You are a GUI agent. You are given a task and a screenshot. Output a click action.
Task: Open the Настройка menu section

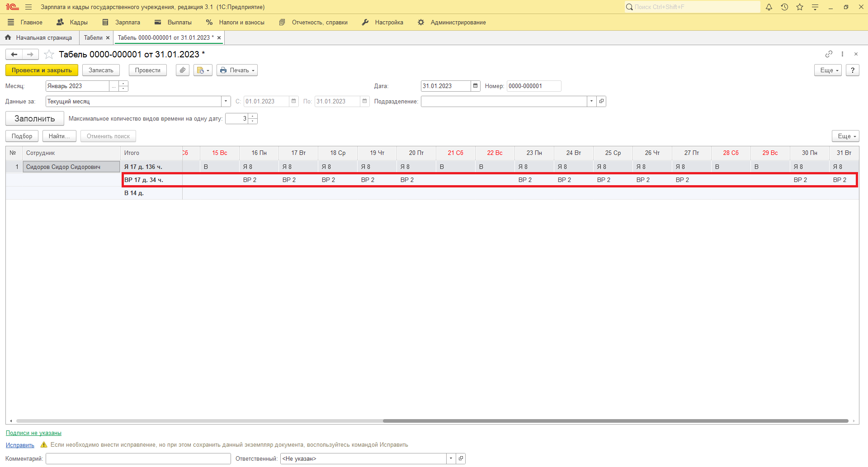[382, 22]
